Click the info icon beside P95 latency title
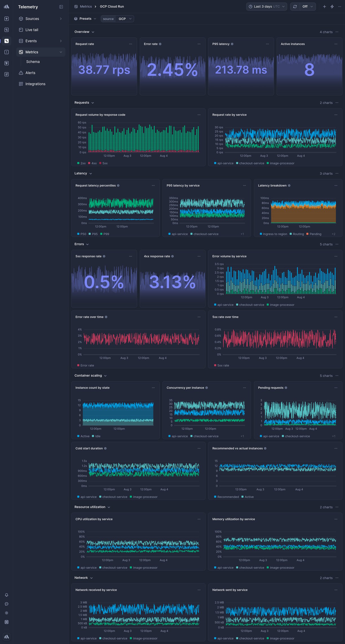Image resolution: width=345 pixels, height=644 pixels. pos(232,44)
